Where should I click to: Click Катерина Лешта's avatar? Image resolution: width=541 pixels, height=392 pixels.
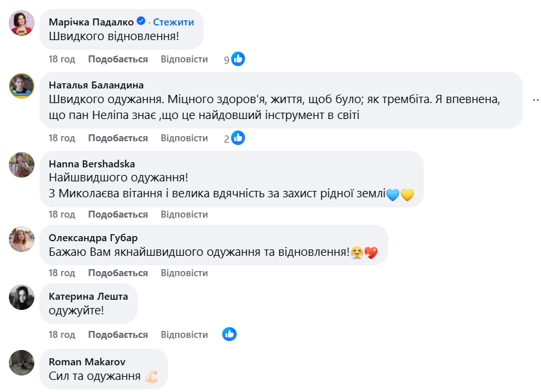click(x=22, y=296)
